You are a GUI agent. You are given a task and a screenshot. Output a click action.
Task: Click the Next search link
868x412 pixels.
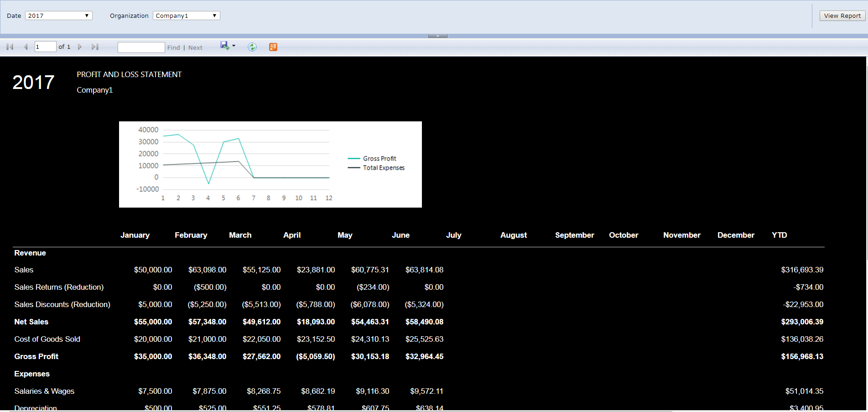click(x=195, y=47)
